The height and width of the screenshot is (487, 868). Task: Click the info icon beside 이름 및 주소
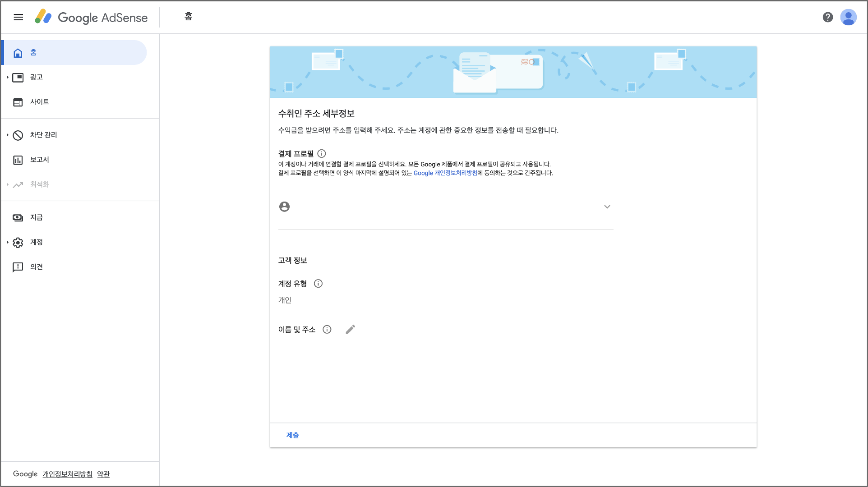(327, 330)
